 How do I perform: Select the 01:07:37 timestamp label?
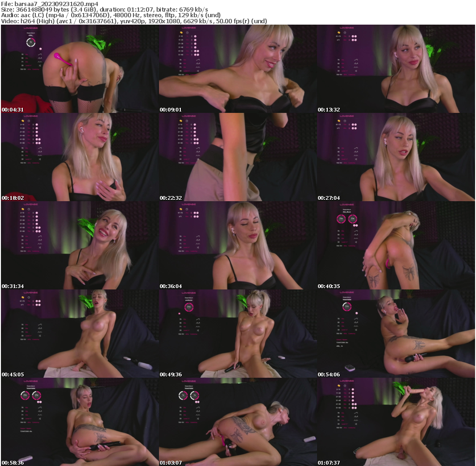(329, 461)
